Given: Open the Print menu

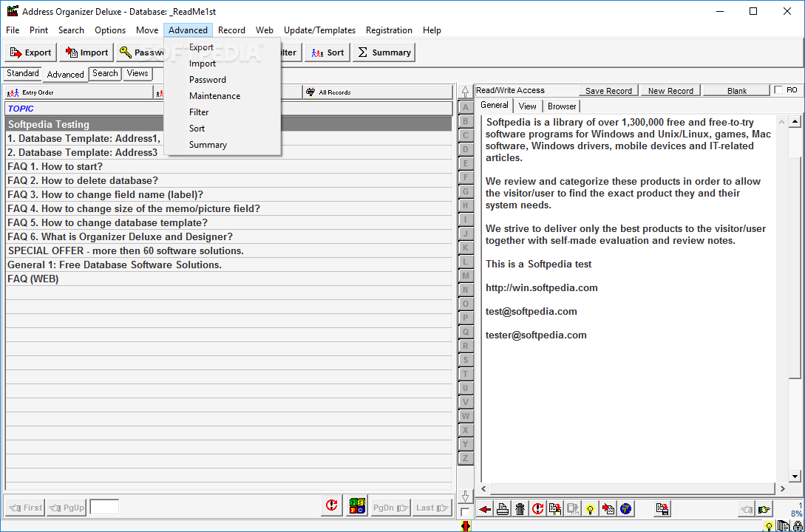Looking at the screenshot, I should tap(38, 30).
